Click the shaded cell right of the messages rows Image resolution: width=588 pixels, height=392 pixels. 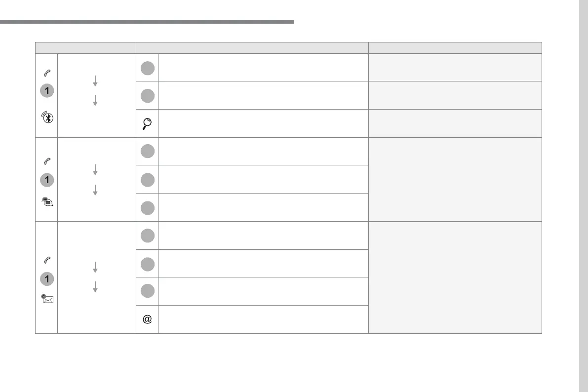[x=455, y=179]
